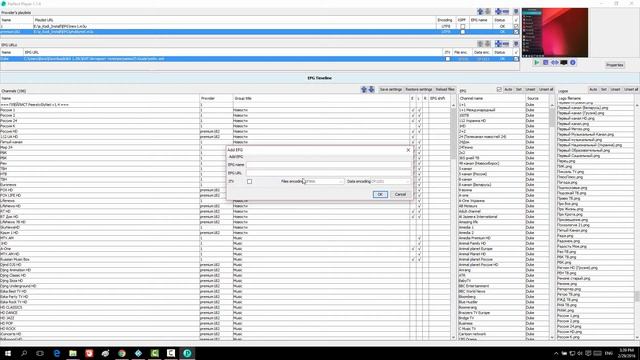Stop the preview playback
The width and height of the screenshot is (640, 360).
point(546,62)
